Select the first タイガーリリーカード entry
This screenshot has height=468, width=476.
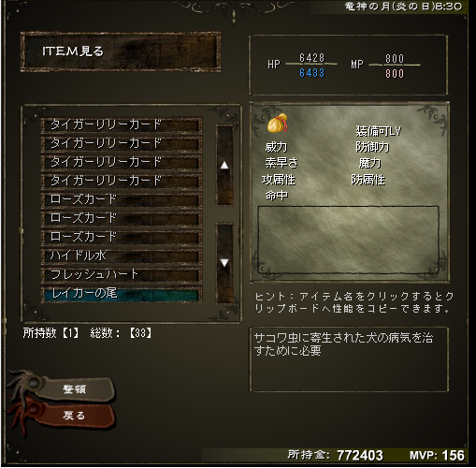[x=122, y=124]
